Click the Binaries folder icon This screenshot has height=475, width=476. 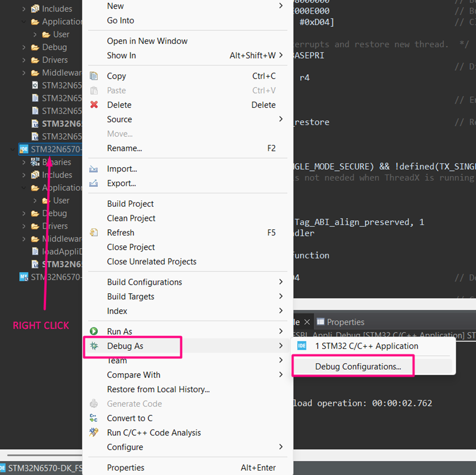[35, 162]
